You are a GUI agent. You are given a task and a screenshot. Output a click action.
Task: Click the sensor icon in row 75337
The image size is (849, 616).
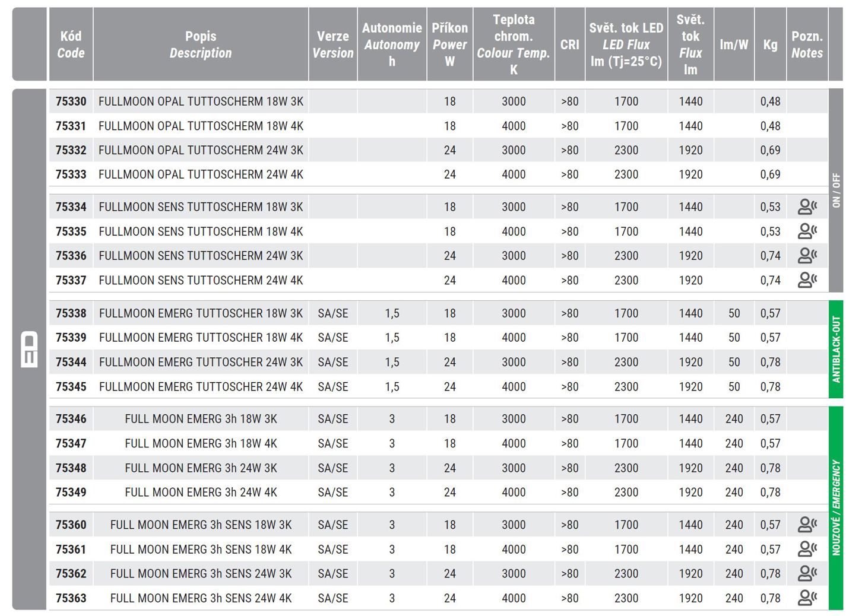pyautogui.click(x=807, y=280)
